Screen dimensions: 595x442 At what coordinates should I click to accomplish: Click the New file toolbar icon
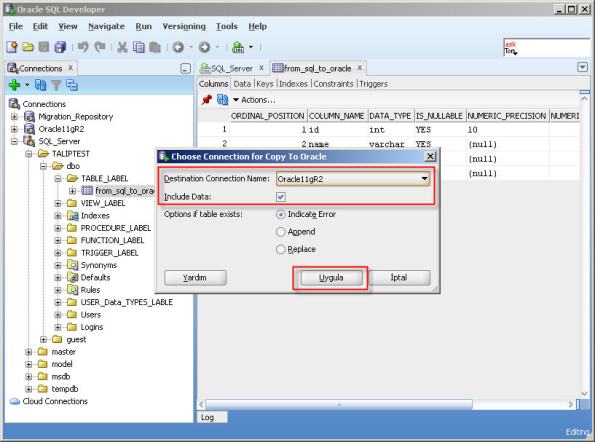(12, 47)
